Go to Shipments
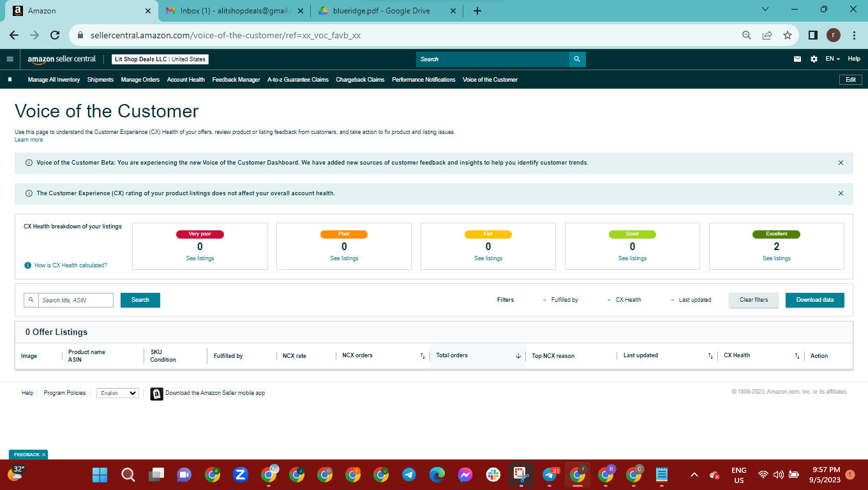The height and width of the screenshot is (490, 868). (x=100, y=80)
